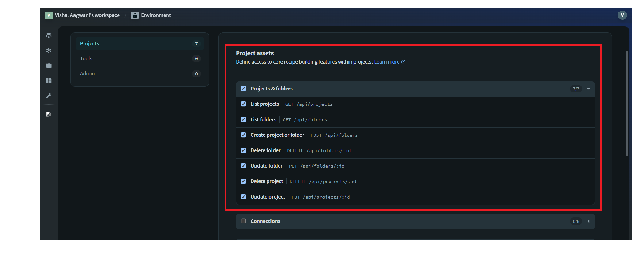The image size is (644, 258).
Task: Expand the Connections section arrow
Action: 588,221
